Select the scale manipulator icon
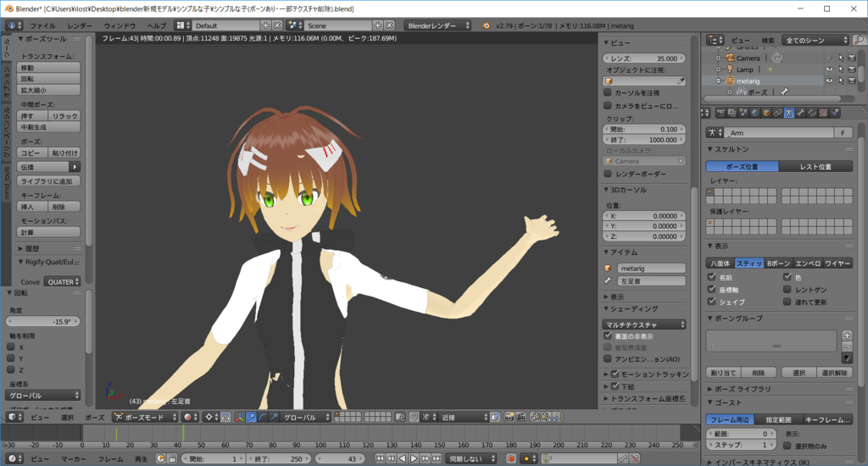Viewport: 868px width, 466px height. (274, 417)
